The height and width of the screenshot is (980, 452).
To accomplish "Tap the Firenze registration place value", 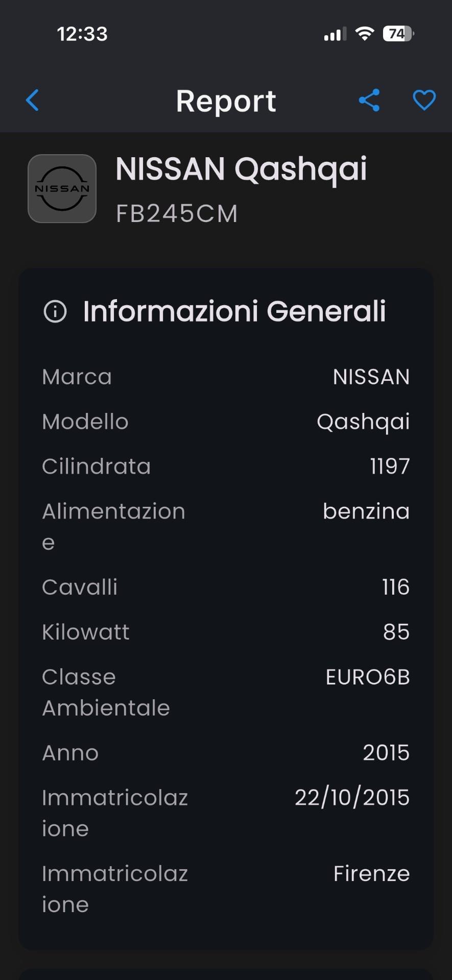I will coord(371,874).
